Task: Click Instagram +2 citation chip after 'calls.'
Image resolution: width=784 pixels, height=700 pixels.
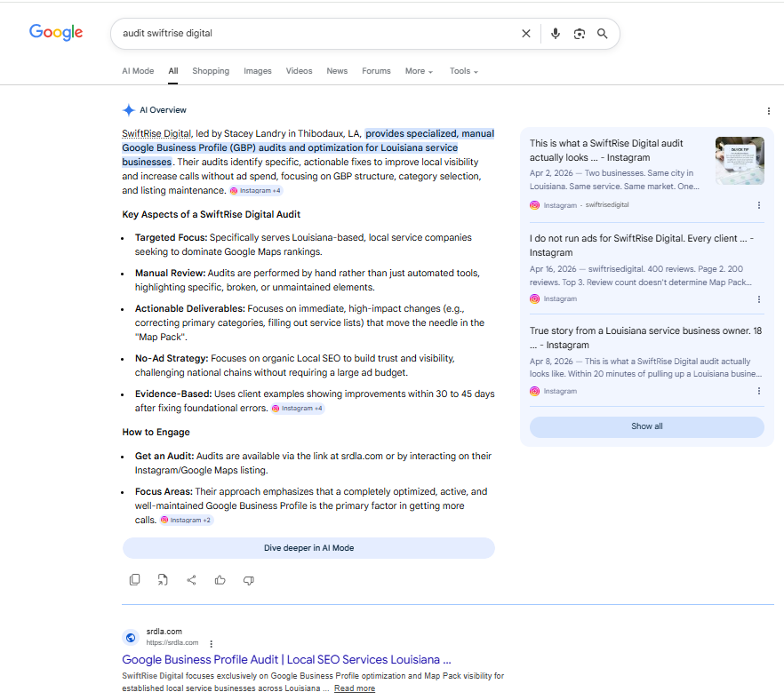Action: coord(186,521)
